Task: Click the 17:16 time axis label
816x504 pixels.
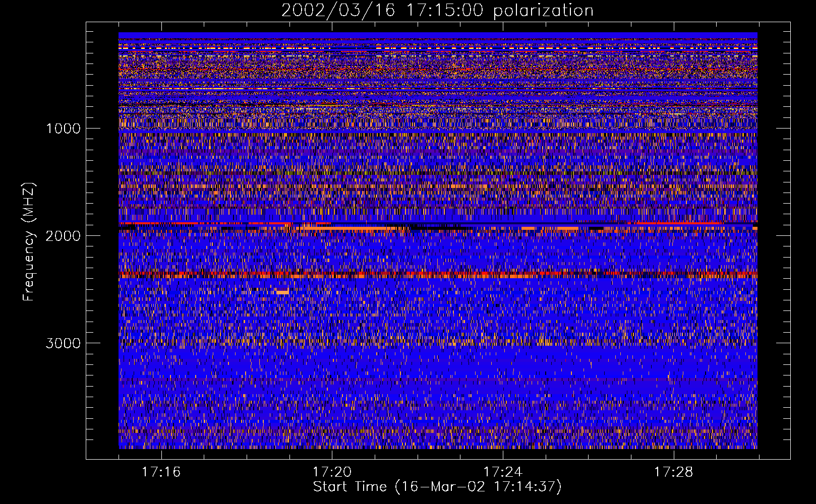Action: (161, 472)
